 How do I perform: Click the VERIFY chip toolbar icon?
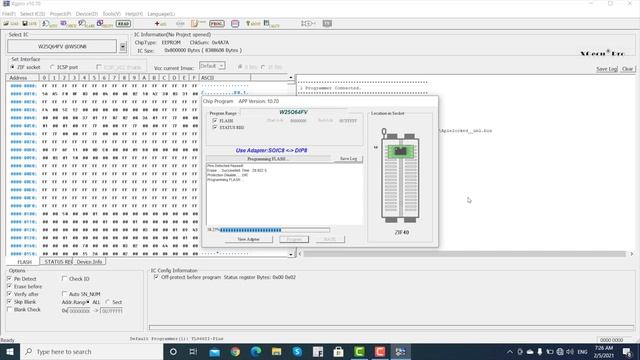pos(105,24)
